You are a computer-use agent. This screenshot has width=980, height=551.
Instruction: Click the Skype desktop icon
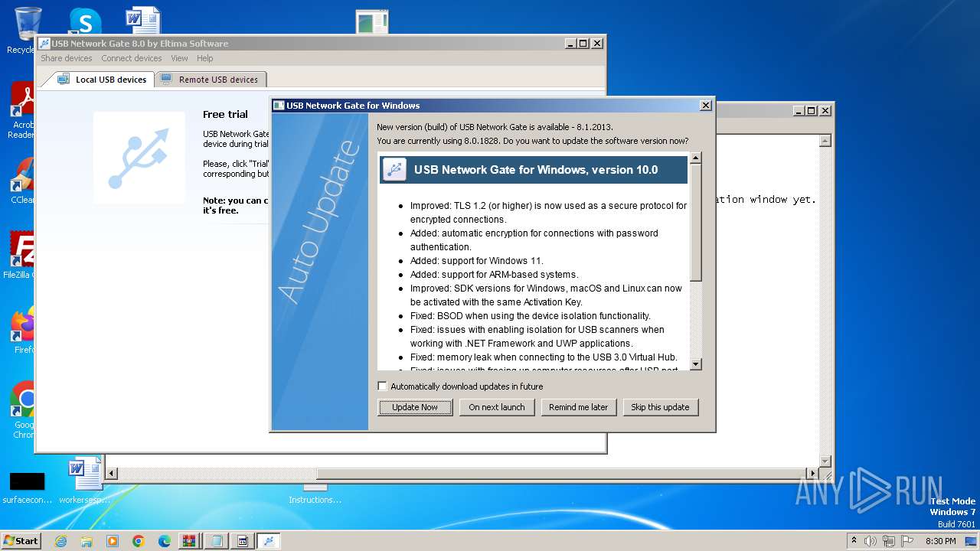(84, 21)
